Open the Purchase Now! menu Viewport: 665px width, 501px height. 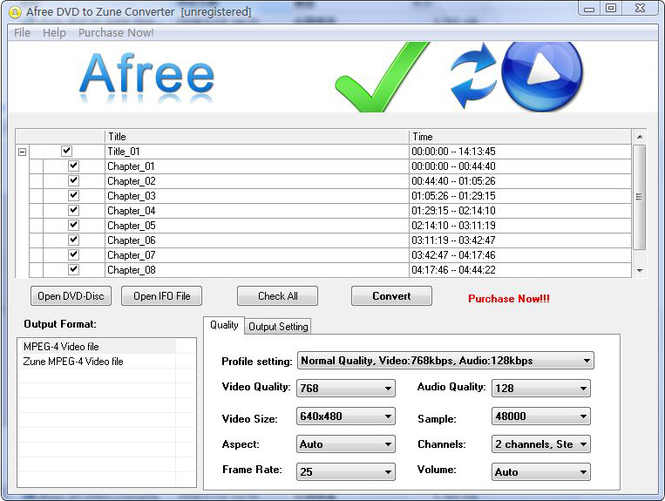pos(116,33)
